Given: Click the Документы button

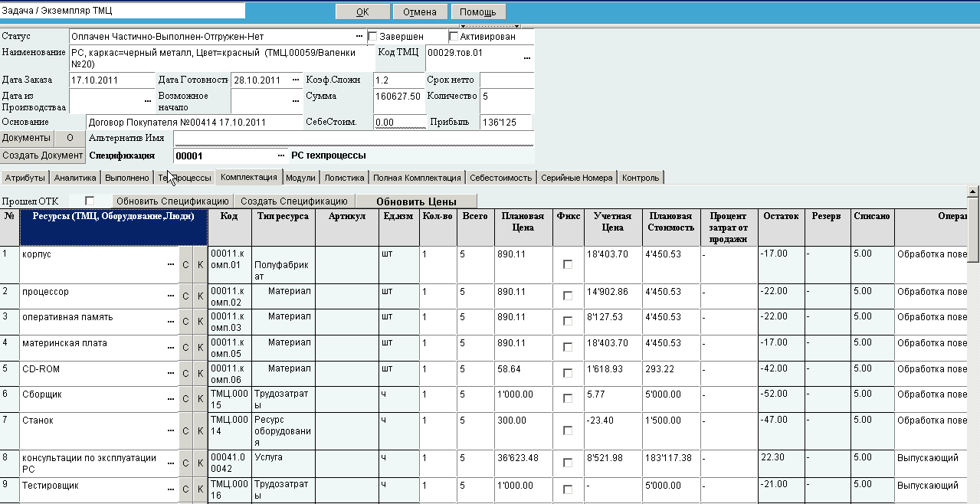Looking at the screenshot, I should point(27,138).
